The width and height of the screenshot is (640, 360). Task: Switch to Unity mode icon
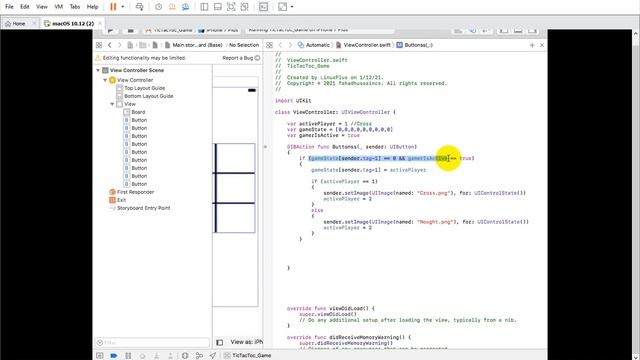point(244,7)
